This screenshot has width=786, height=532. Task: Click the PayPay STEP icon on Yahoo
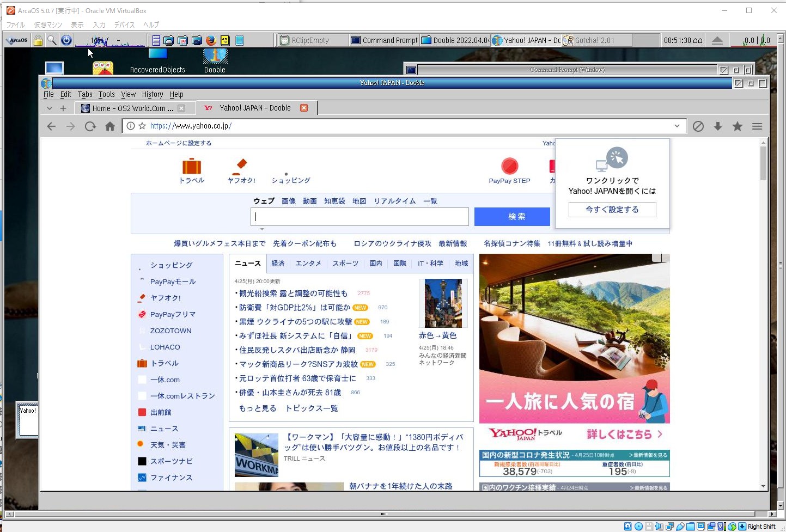point(510,166)
